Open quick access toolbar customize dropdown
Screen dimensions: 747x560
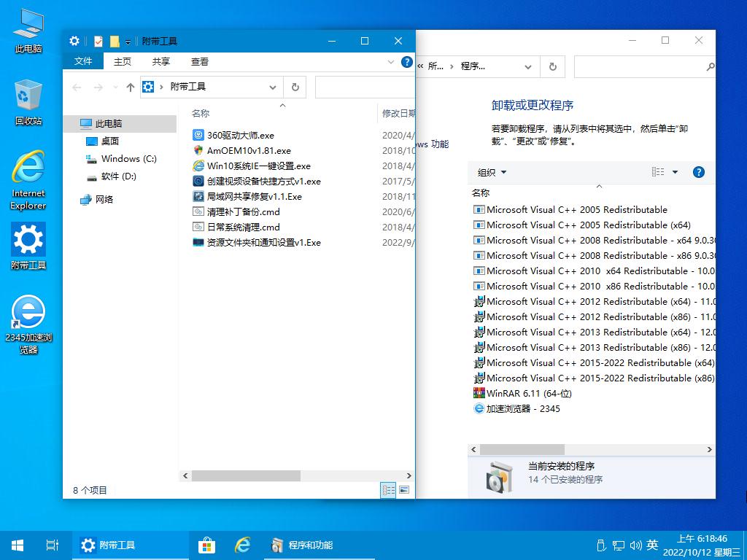(128, 42)
